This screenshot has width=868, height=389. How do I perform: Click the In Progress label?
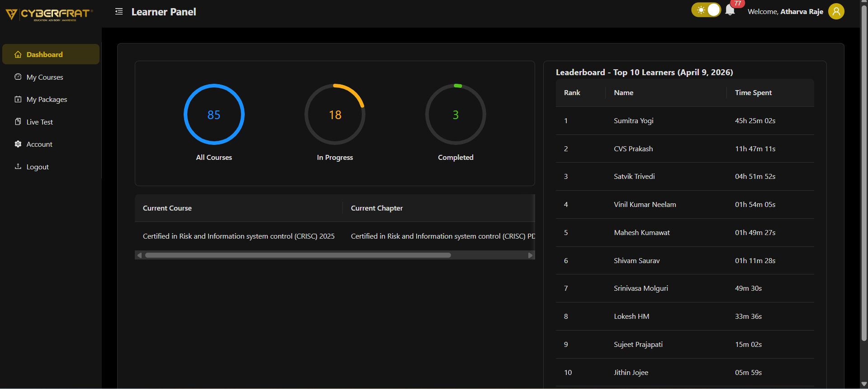(x=335, y=157)
